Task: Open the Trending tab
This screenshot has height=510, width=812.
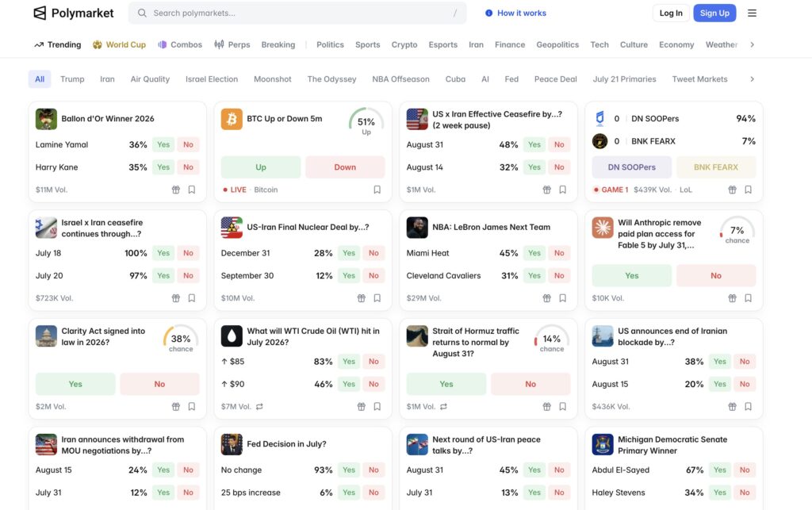Action: point(58,44)
